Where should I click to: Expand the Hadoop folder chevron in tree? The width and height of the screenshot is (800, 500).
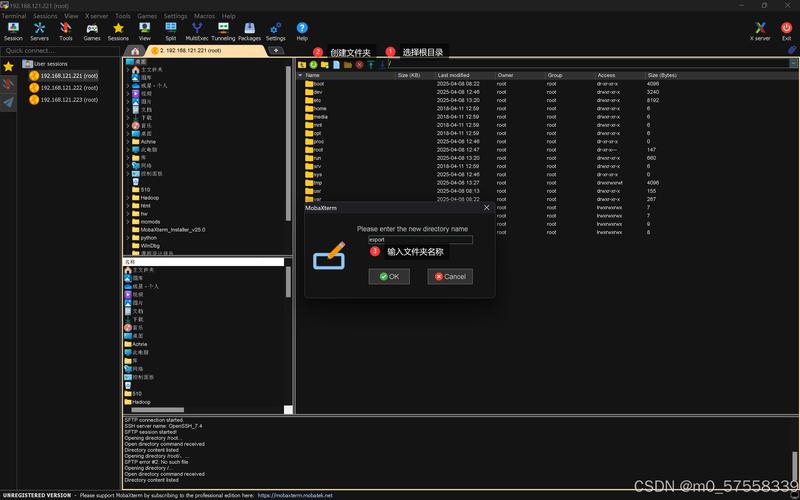pyautogui.click(x=128, y=197)
